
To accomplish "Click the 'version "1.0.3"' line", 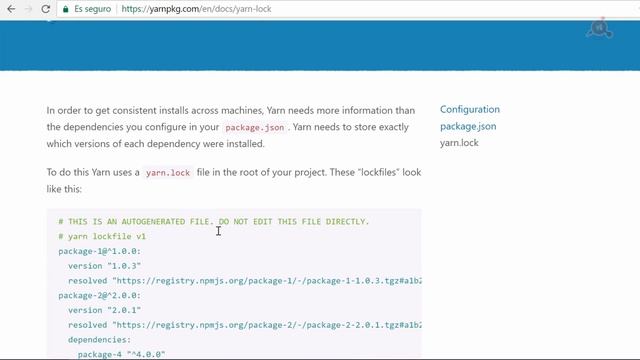I will (104, 266).
